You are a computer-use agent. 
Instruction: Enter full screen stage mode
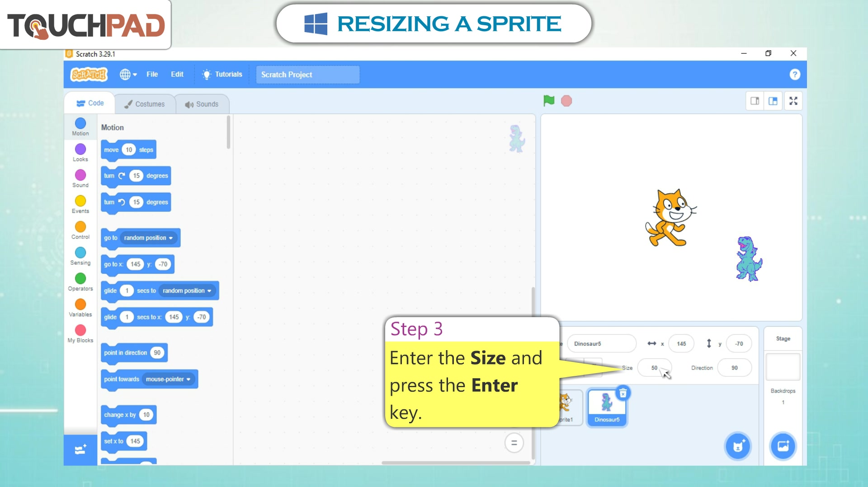793,101
